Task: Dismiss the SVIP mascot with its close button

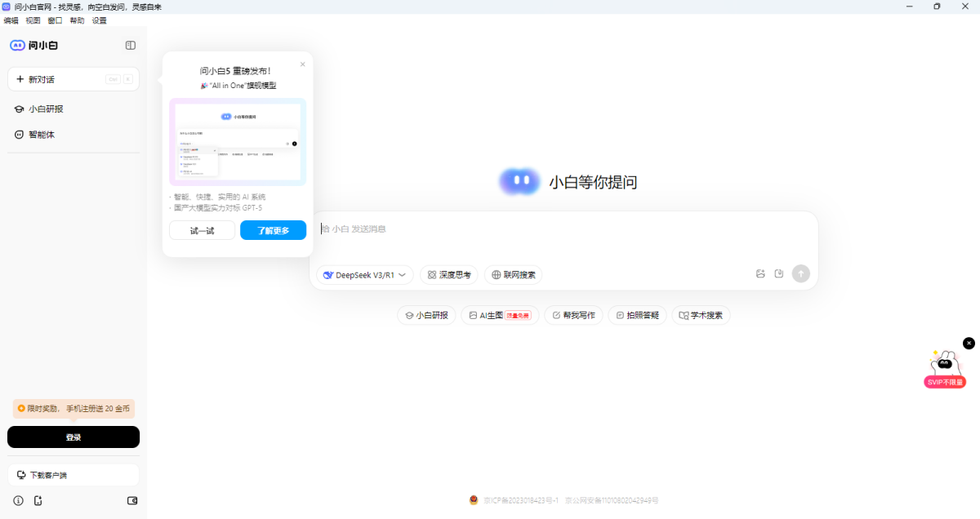Action: (x=969, y=343)
